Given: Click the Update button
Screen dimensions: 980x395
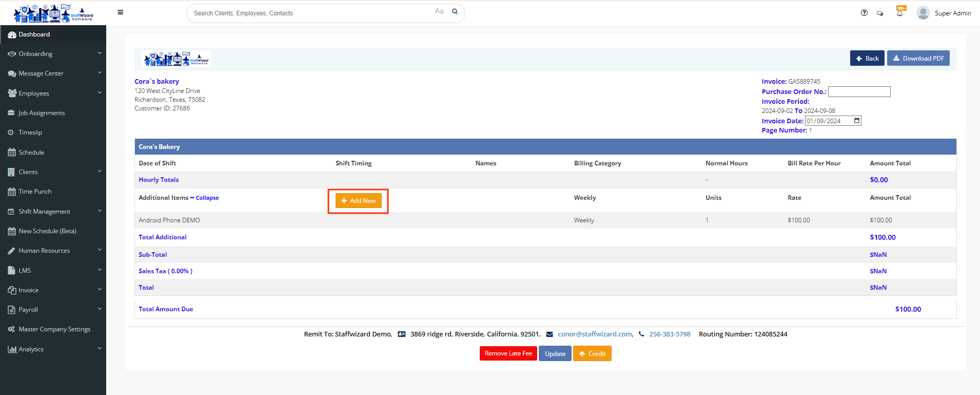Looking at the screenshot, I should coord(555,353).
